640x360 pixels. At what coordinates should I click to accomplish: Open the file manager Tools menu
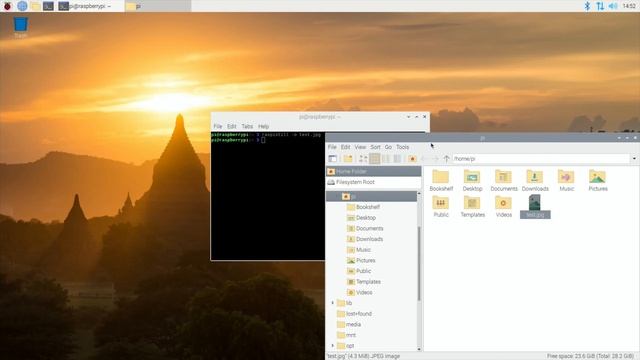coord(402,147)
